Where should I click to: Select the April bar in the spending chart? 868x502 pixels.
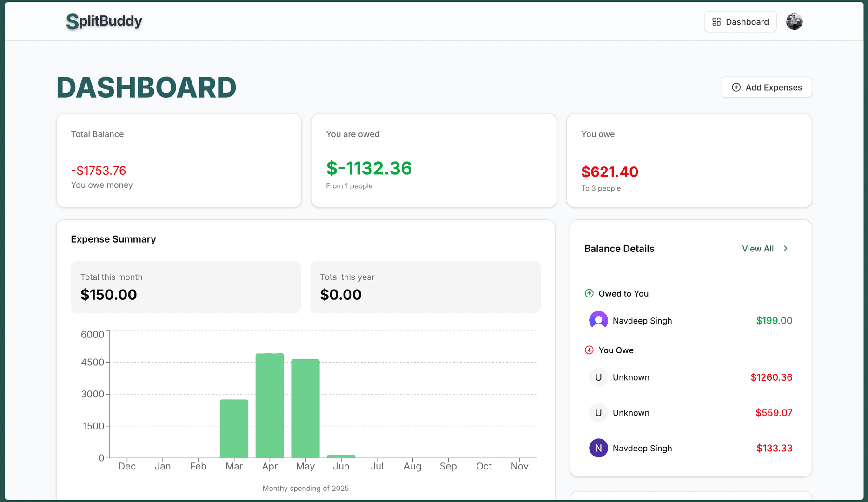270,405
